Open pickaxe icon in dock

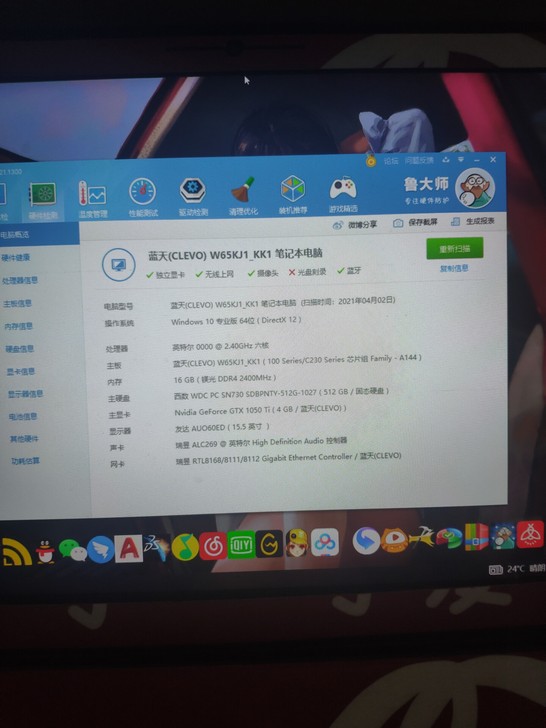[x=422, y=538]
